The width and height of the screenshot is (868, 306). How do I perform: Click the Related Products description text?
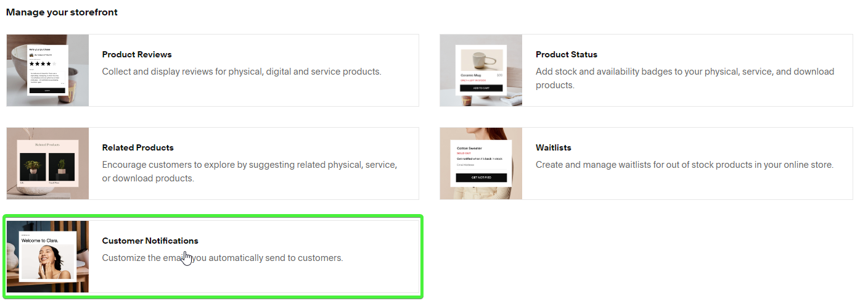[x=249, y=172]
